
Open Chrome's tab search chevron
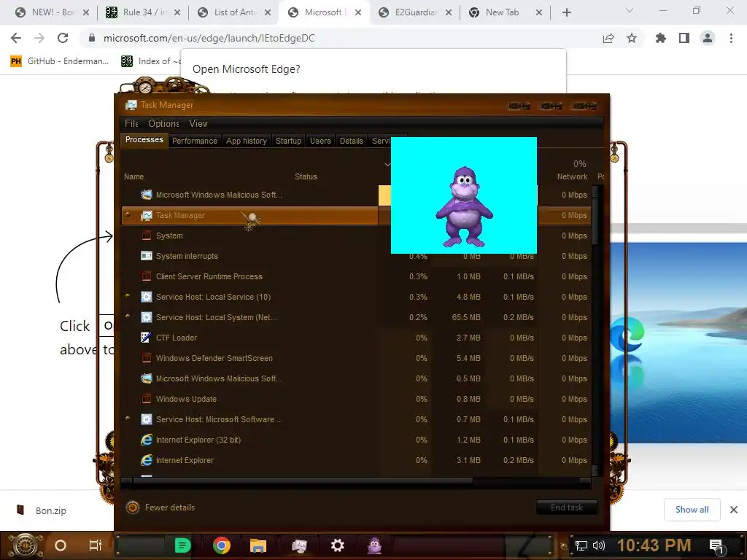point(629,10)
